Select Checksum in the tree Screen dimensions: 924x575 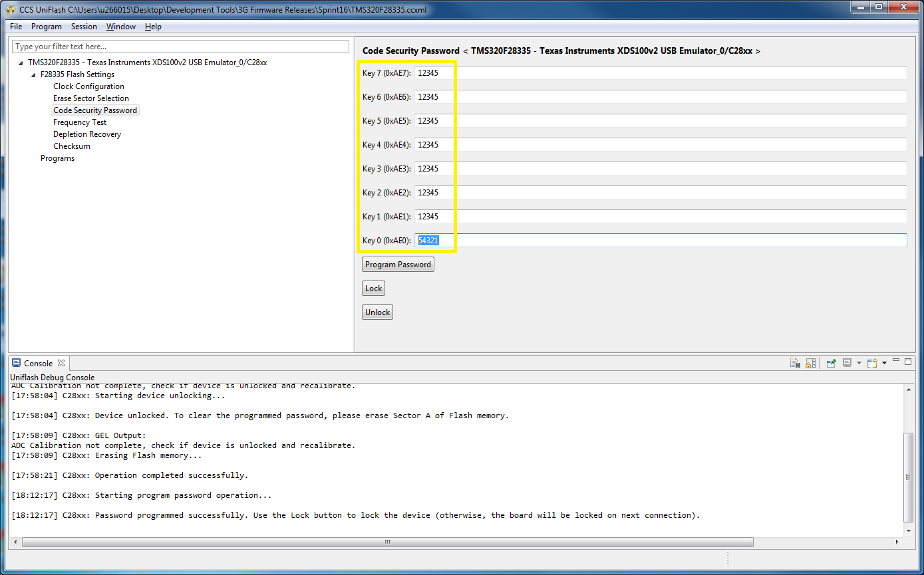coord(72,146)
